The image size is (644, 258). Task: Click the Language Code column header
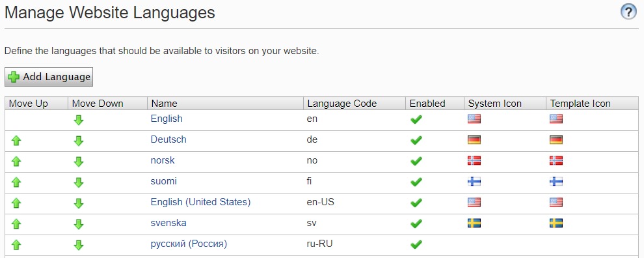coord(342,104)
